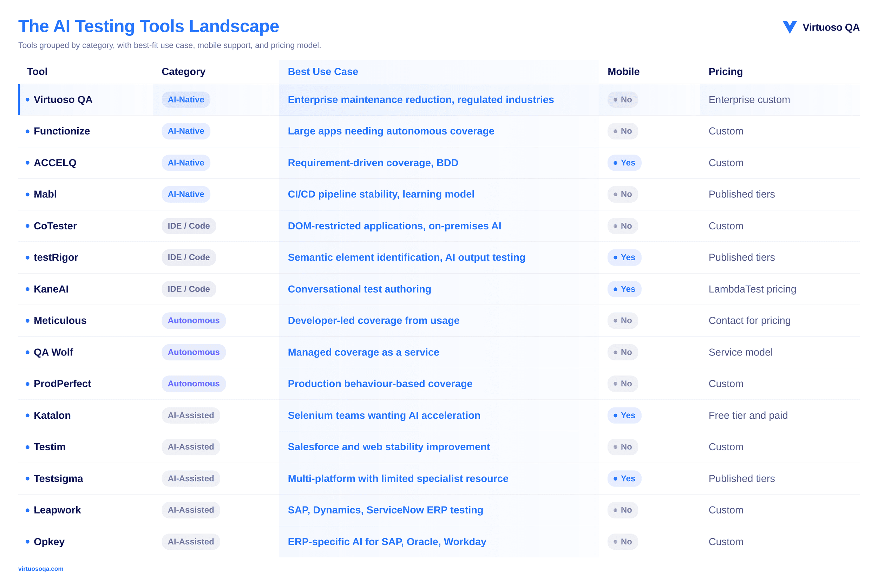The image size is (878, 588).
Task: Click the ACCELQ tool name
Action: (55, 163)
